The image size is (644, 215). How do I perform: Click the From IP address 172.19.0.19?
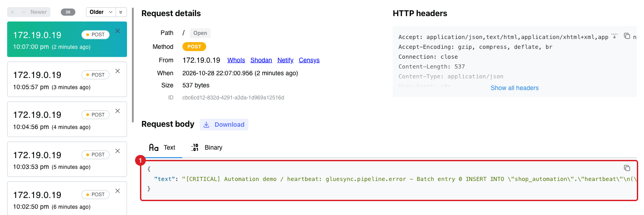click(201, 60)
